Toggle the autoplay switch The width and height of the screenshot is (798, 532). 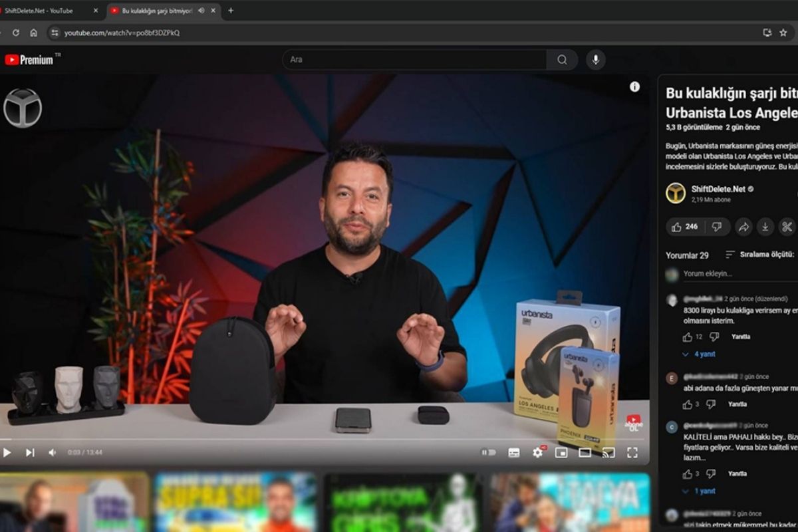point(489,452)
